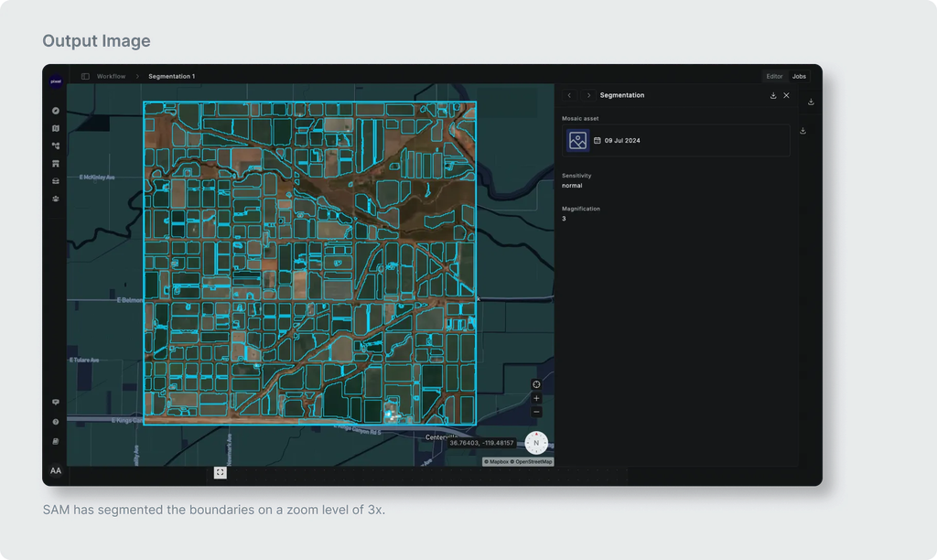937x560 pixels.
Task: Toggle the sidebar panel layout icon
Action: pos(85,77)
